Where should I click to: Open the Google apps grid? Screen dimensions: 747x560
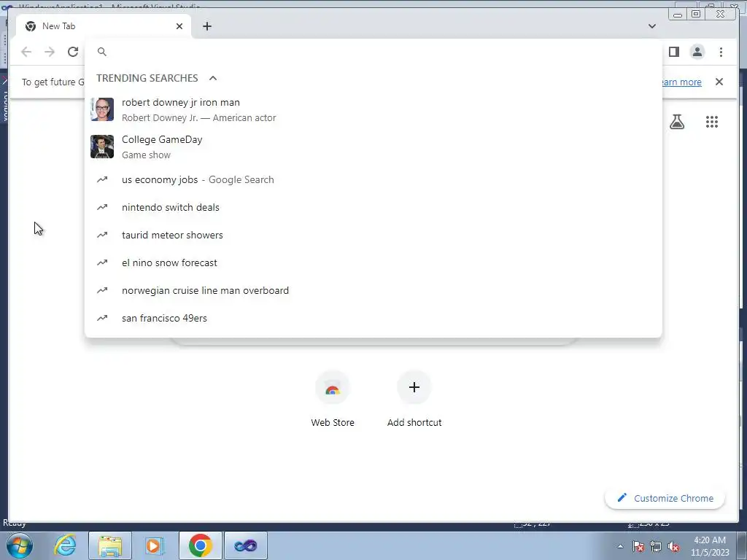pos(712,122)
